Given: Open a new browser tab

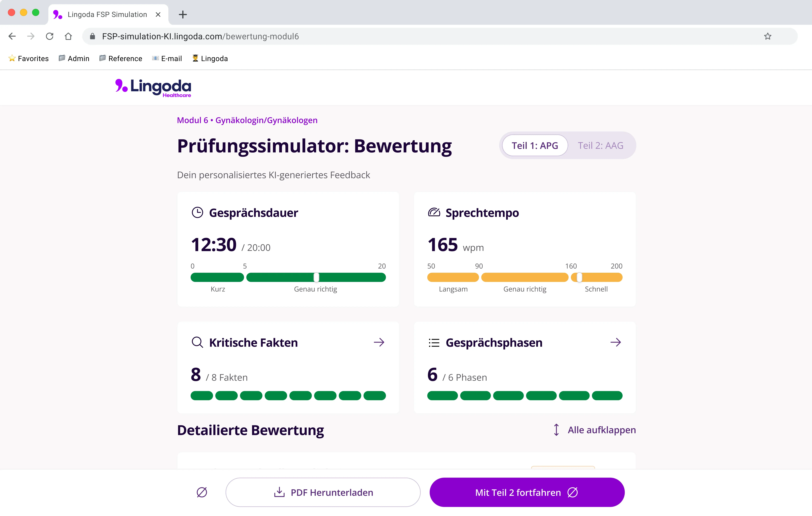Looking at the screenshot, I should tap(183, 14).
